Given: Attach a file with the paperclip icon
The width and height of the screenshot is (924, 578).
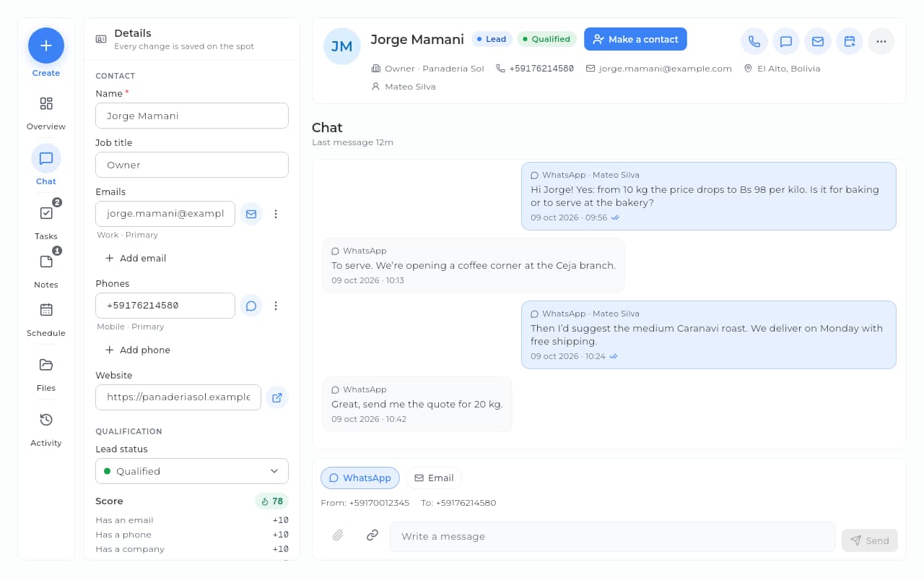Looking at the screenshot, I should (337, 535).
